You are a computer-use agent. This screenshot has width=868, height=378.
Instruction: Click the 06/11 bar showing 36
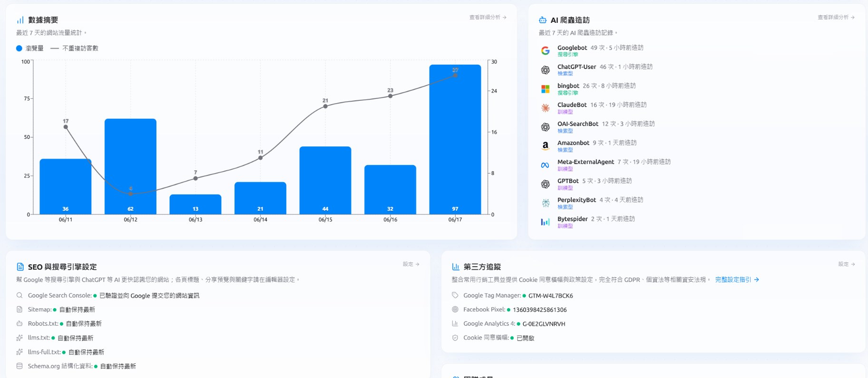(66, 186)
